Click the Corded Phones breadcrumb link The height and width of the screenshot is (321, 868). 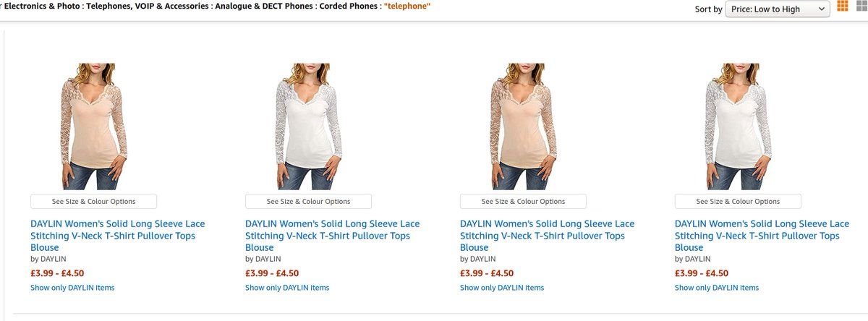coord(348,7)
